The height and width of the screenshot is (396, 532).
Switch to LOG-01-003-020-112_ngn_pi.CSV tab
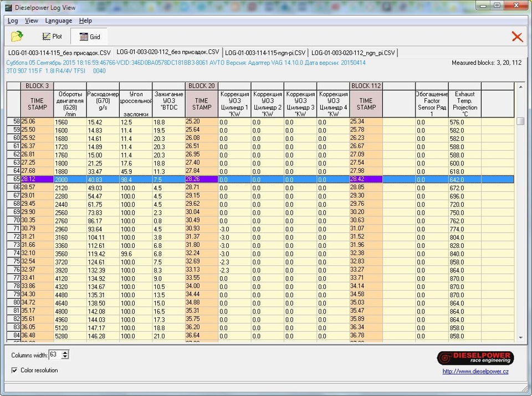(353, 53)
